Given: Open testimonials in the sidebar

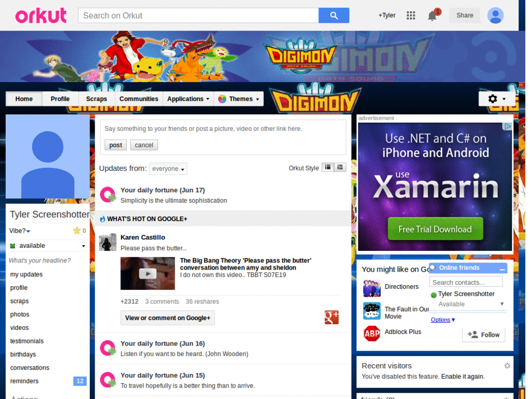Looking at the screenshot, I should [27, 341].
